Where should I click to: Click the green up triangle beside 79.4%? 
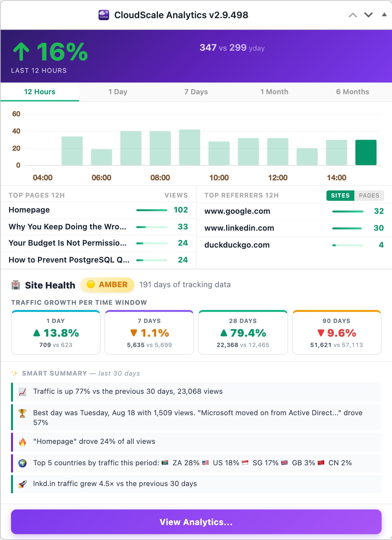tap(224, 333)
